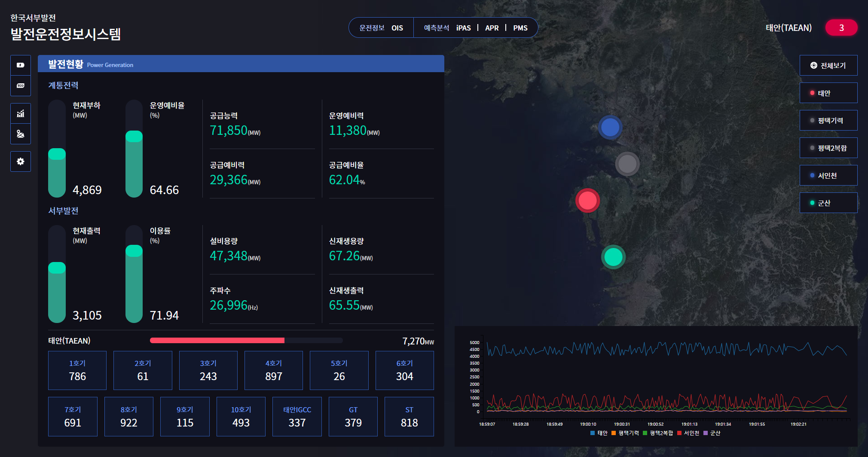This screenshot has width=868, height=457.
Task: Open the power generation battery icon panel
Action: coord(21,65)
